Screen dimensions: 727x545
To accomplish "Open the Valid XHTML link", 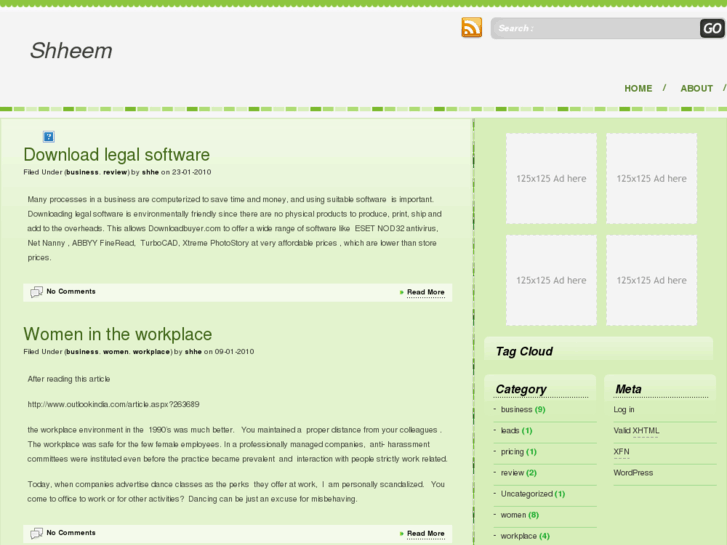I will 636,430.
